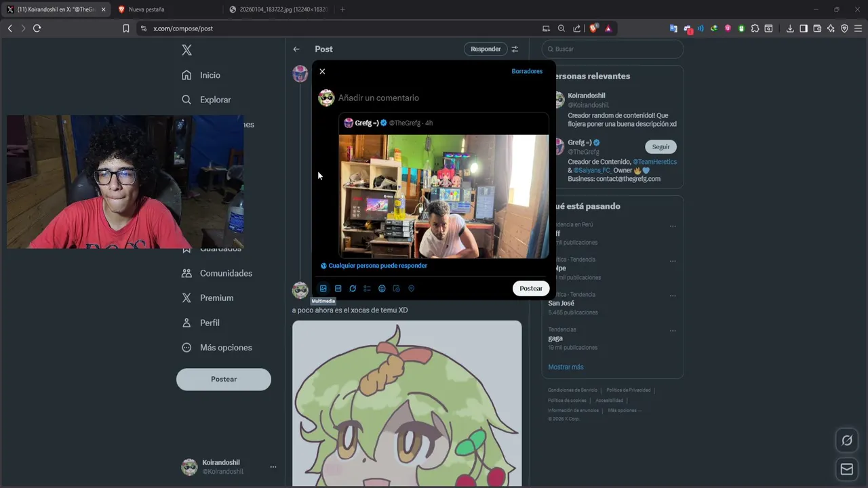Open options for gaga trend
The height and width of the screenshot is (488, 868).
[673, 331]
